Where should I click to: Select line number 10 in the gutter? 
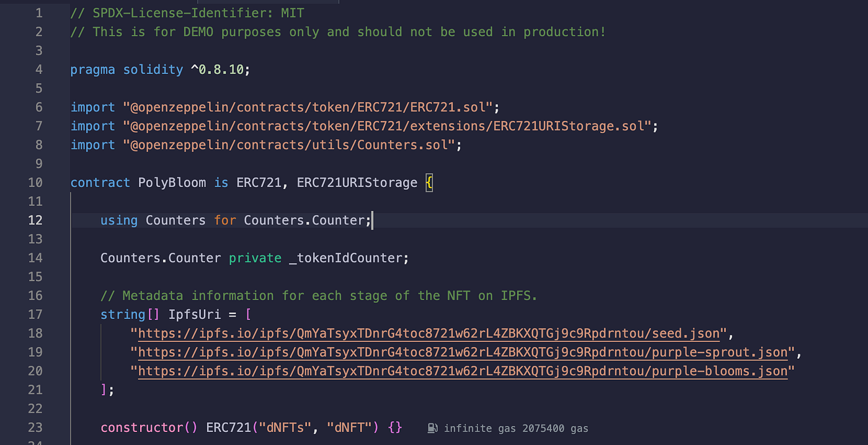click(35, 182)
